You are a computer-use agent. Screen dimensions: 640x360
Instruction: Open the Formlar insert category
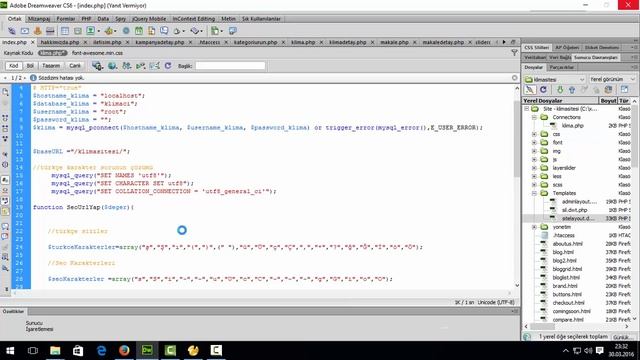[65, 19]
